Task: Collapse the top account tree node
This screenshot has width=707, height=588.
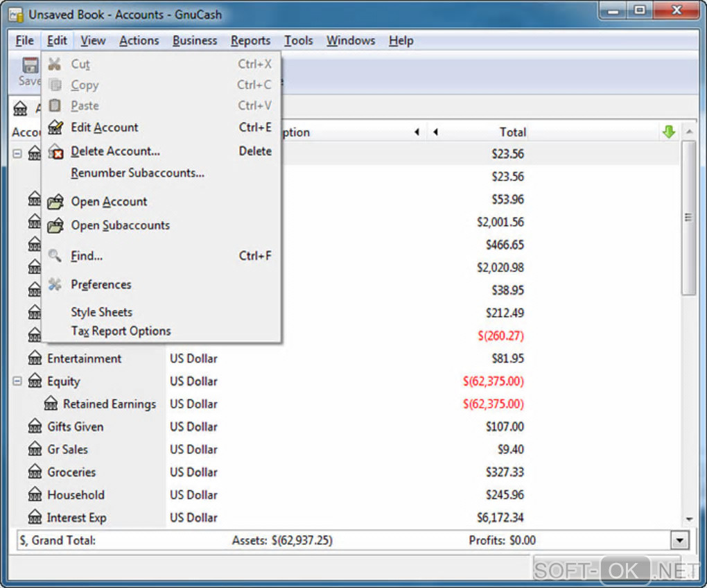Action: pos(17,154)
